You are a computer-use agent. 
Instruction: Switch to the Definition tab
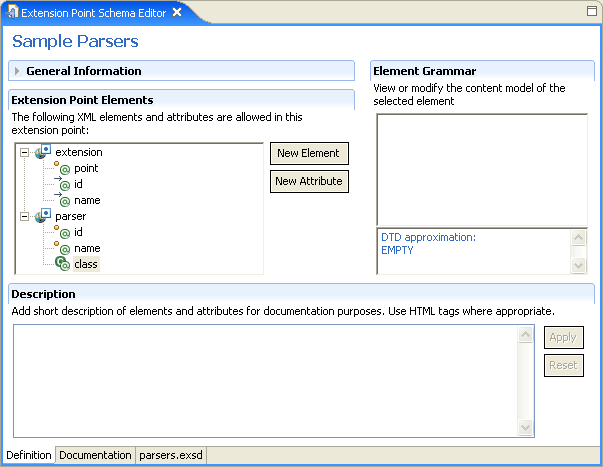(x=29, y=455)
